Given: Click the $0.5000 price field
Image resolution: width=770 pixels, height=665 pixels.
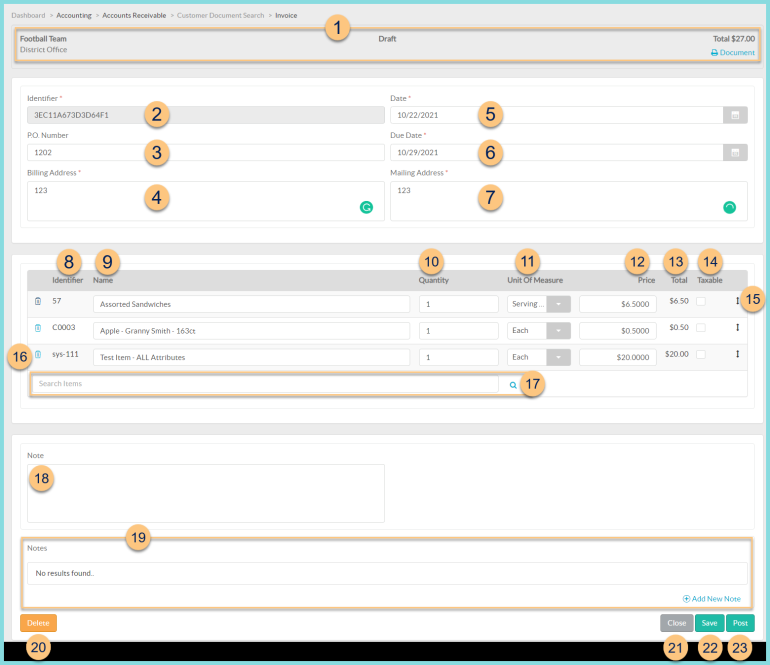Looking at the screenshot, I should 618,331.
